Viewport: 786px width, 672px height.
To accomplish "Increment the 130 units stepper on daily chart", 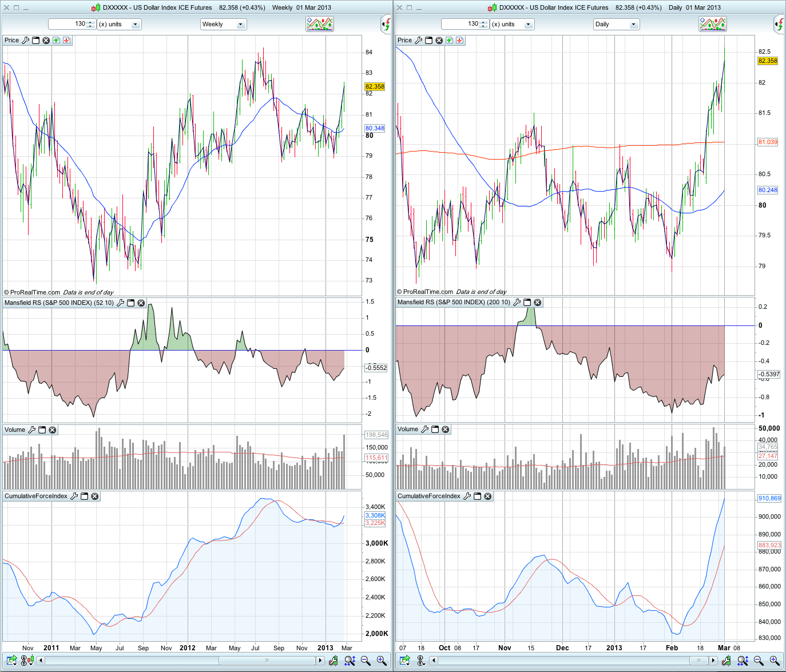I will (483, 22).
